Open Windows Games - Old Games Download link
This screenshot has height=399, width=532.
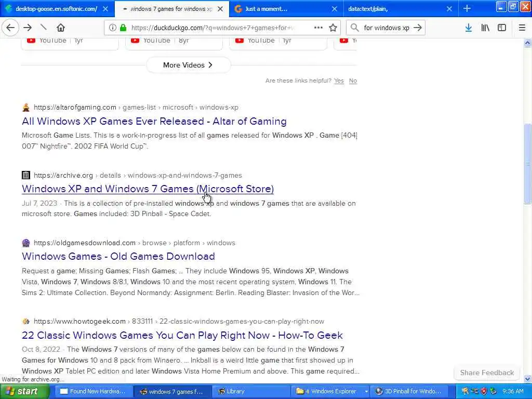(x=118, y=256)
